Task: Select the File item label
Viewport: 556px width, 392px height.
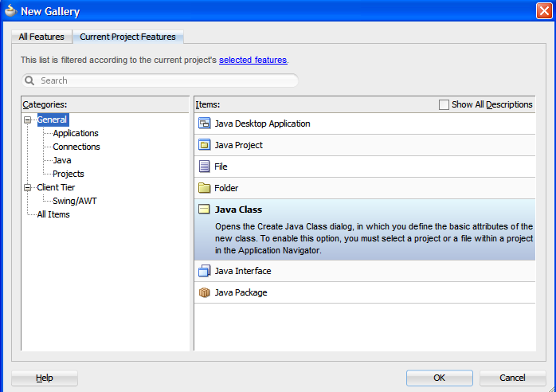Action: coord(221,167)
